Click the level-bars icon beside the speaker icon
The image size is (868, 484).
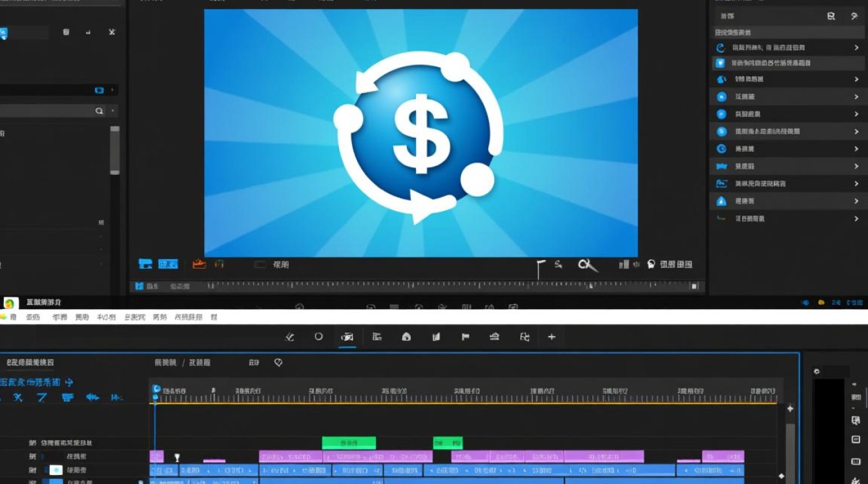624,264
